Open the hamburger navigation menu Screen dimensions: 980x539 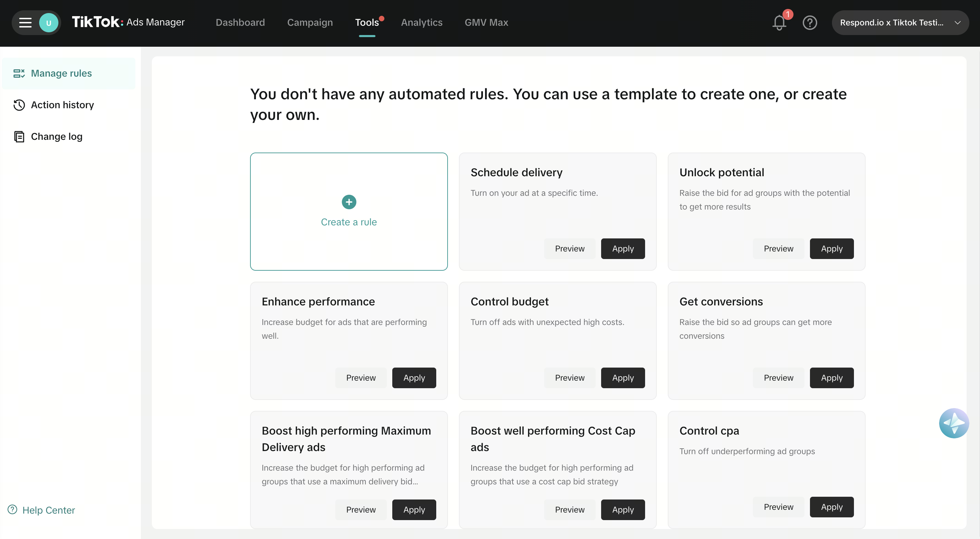pyautogui.click(x=24, y=22)
